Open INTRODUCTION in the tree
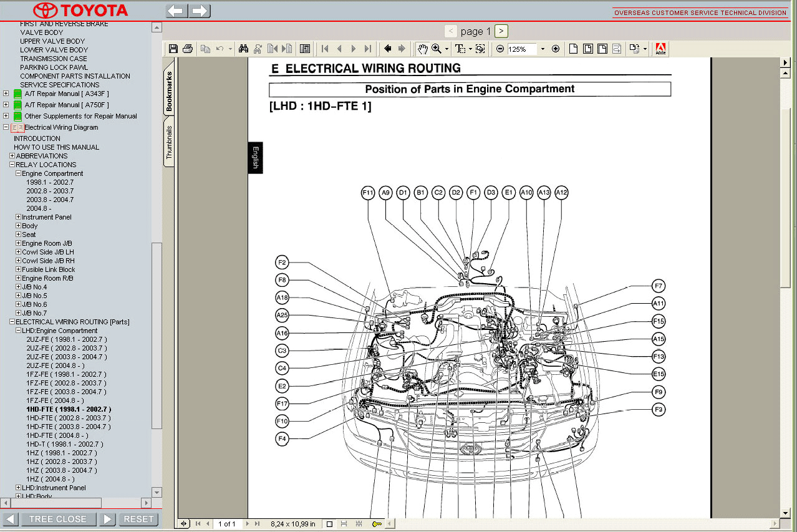 tap(37, 138)
